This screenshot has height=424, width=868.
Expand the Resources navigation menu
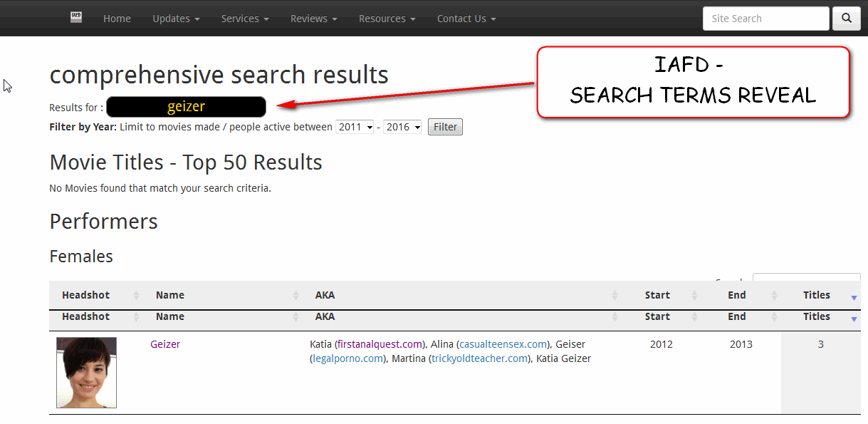click(x=387, y=19)
